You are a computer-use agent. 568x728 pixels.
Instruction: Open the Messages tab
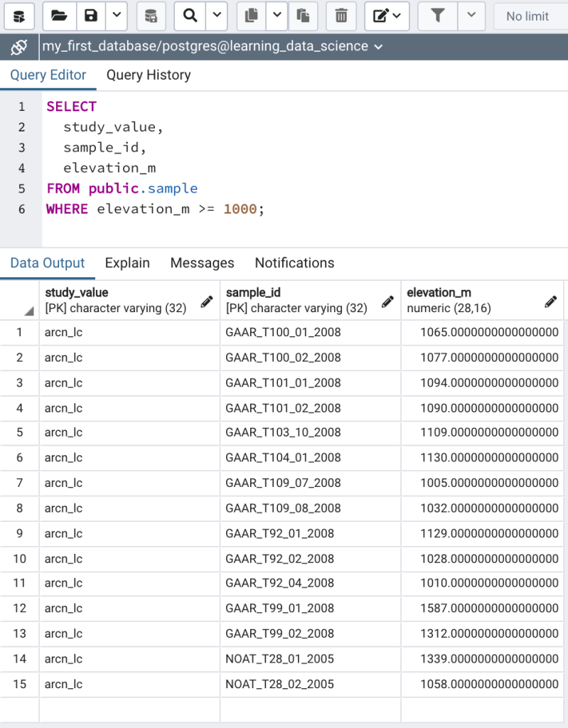(x=202, y=263)
